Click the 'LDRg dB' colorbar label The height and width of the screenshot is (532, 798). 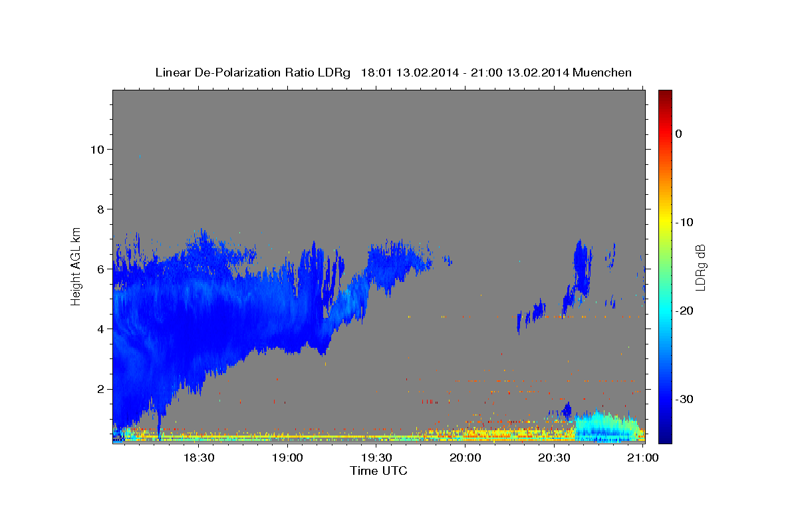pos(700,267)
